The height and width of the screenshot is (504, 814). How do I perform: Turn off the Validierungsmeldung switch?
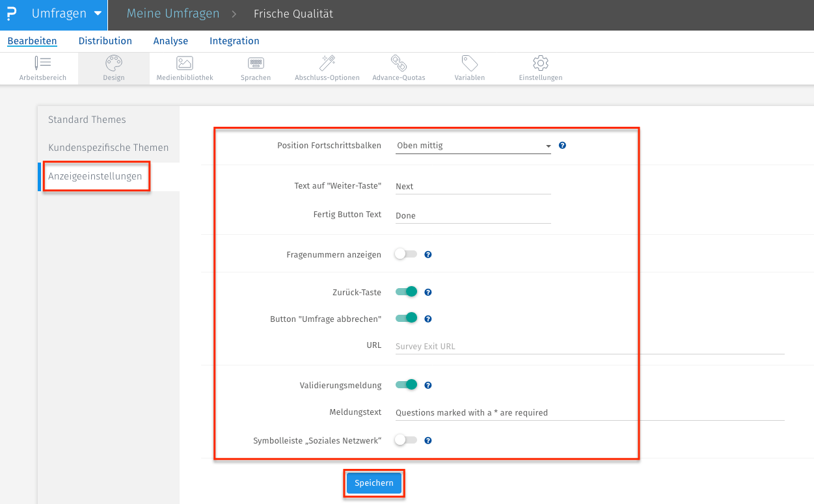tap(407, 384)
